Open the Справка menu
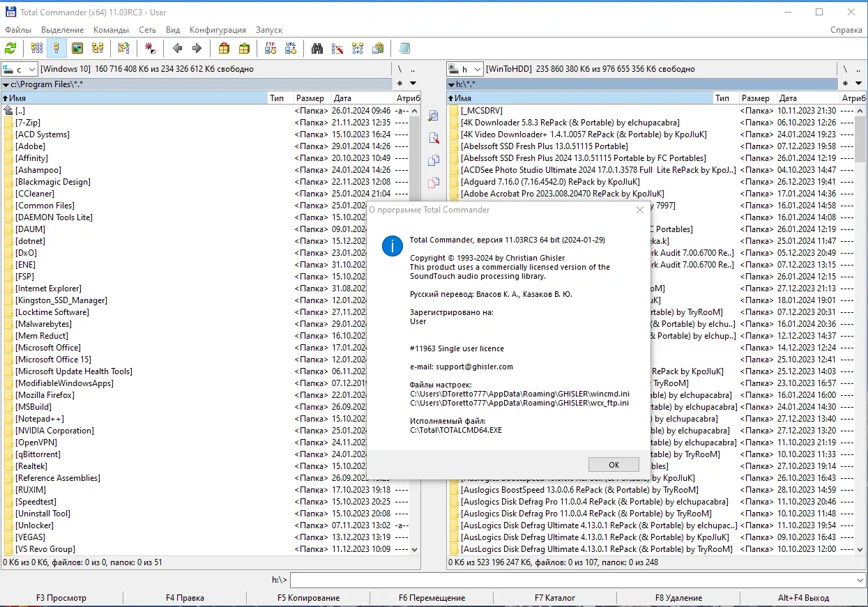 pyautogui.click(x=846, y=30)
